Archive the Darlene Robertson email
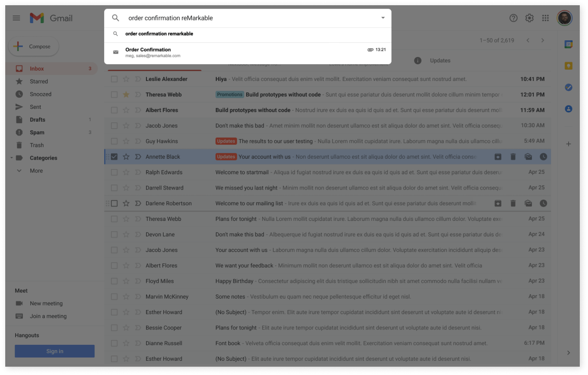Image resolution: width=588 pixels, height=375 pixels. 498,203
